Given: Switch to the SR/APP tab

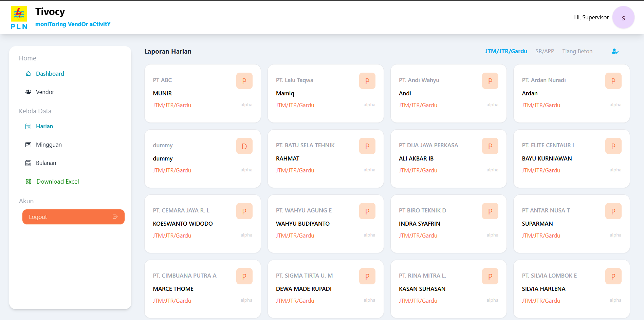Looking at the screenshot, I should (x=545, y=51).
